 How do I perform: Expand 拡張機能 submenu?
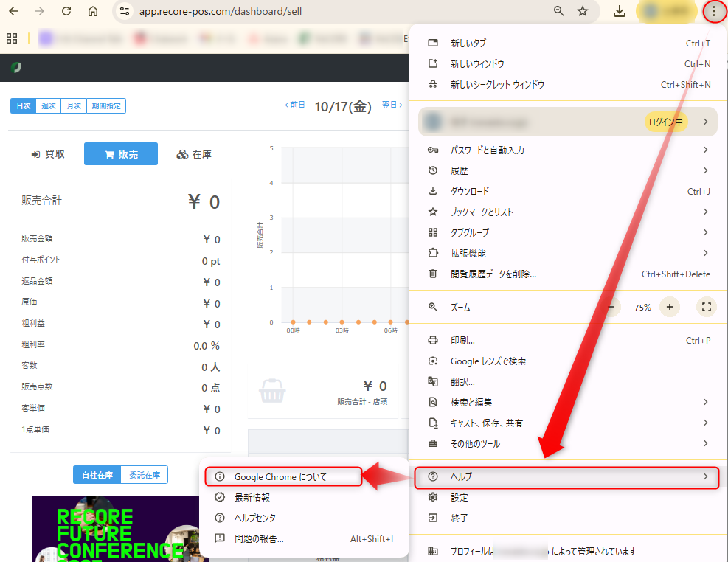(569, 253)
